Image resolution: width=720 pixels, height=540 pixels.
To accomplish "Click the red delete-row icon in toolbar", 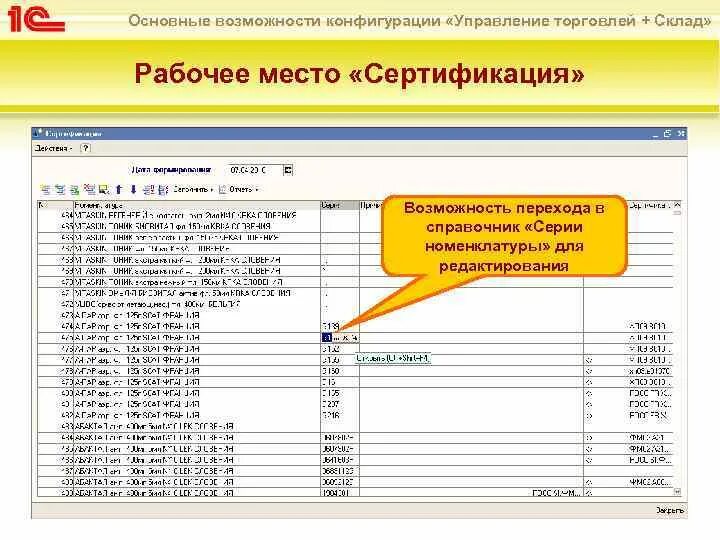I will coord(90,189).
